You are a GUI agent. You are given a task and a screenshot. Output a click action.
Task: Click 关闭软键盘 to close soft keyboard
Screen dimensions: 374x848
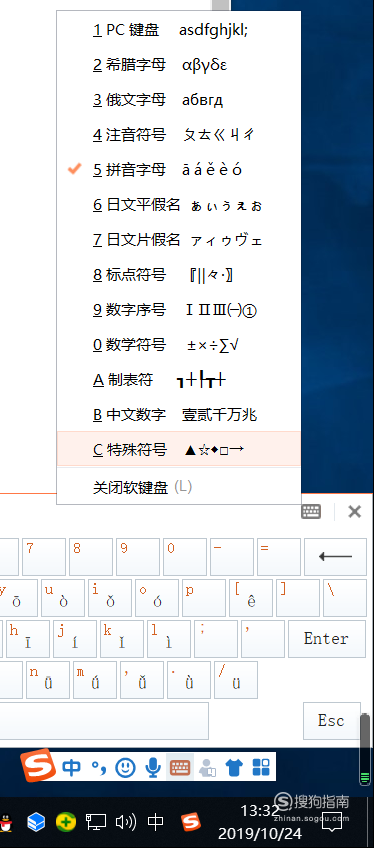(x=178, y=487)
